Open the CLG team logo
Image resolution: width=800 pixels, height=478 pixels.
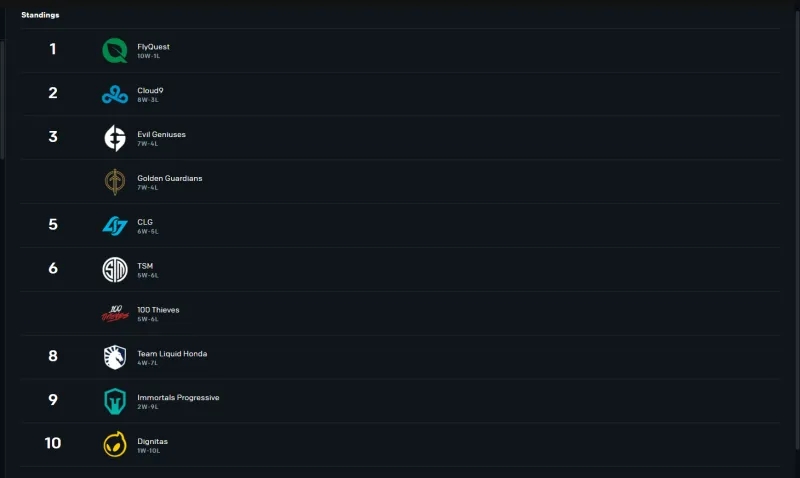115,226
